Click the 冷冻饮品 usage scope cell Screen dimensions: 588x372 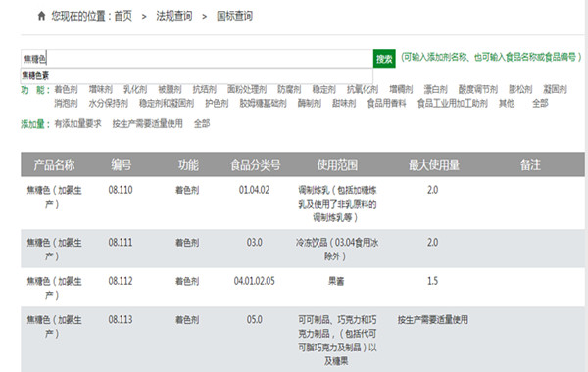pos(337,249)
